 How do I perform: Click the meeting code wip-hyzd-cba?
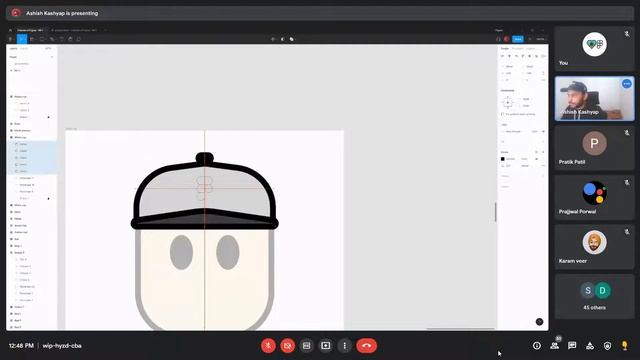[62, 346]
